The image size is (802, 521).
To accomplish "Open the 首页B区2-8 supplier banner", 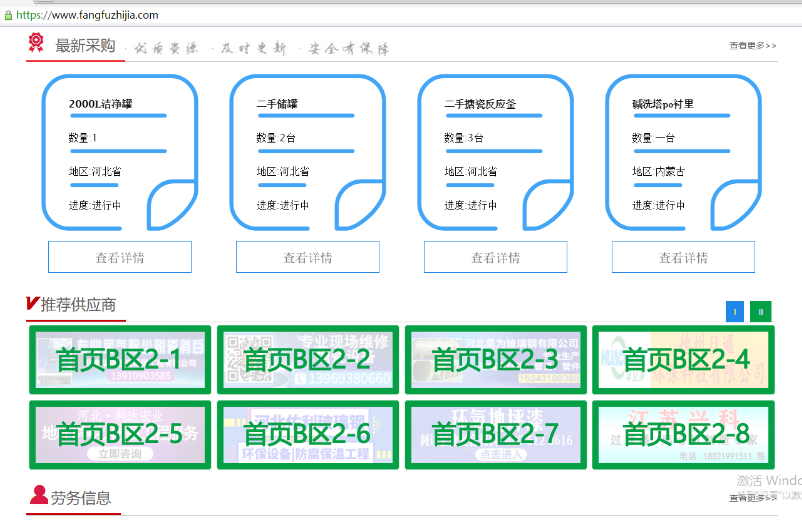I will pyautogui.click(x=684, y=435).
